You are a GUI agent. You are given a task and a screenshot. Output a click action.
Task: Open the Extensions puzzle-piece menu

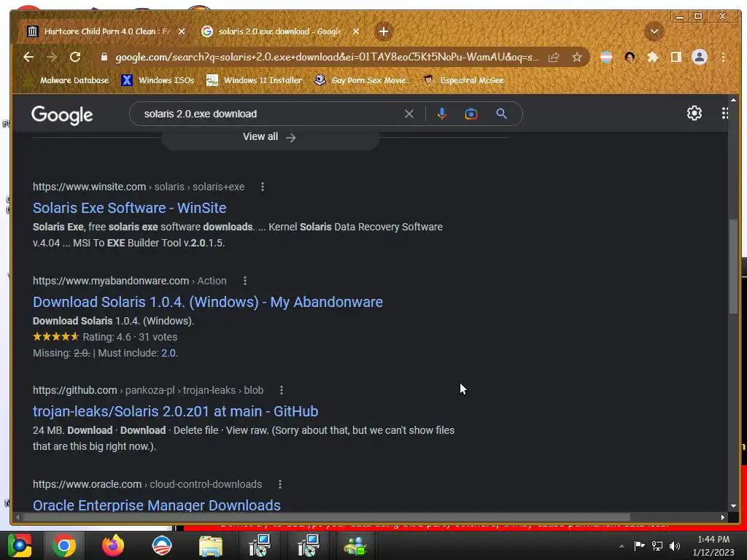click(653, 57)
